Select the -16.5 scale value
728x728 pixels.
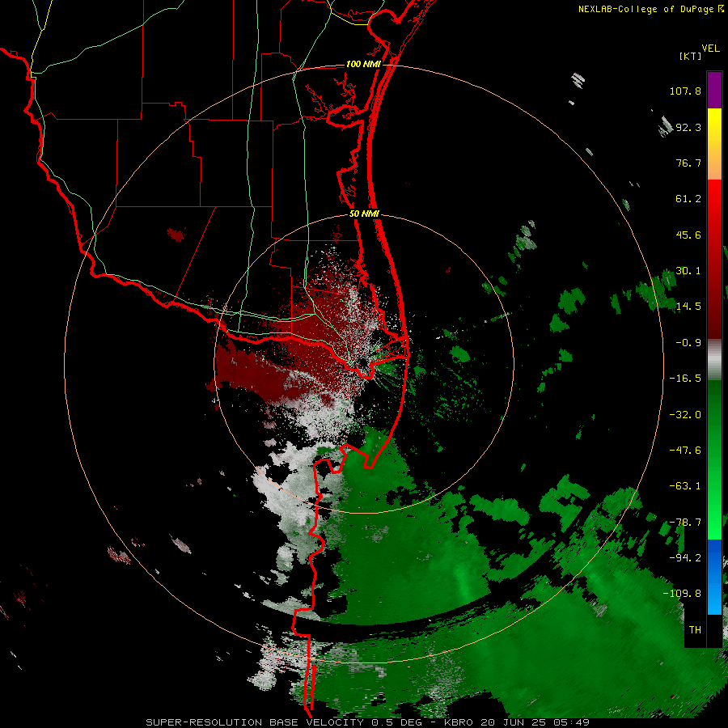[685, 379]
